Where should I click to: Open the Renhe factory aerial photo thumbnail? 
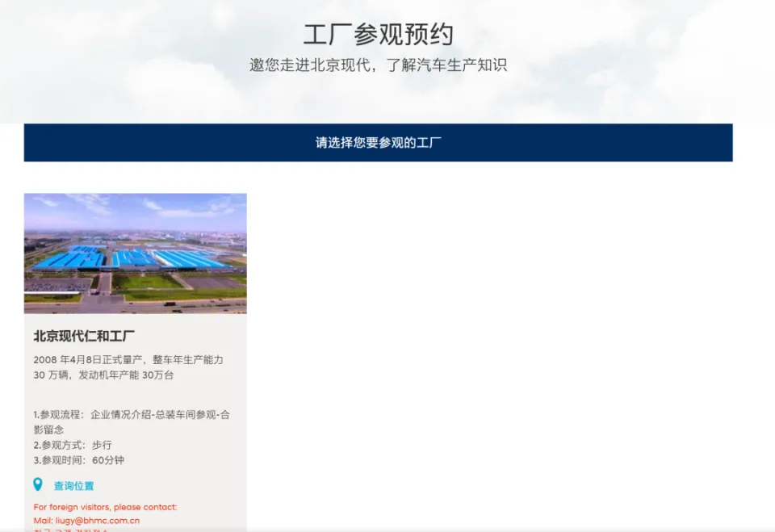(136, 253)
